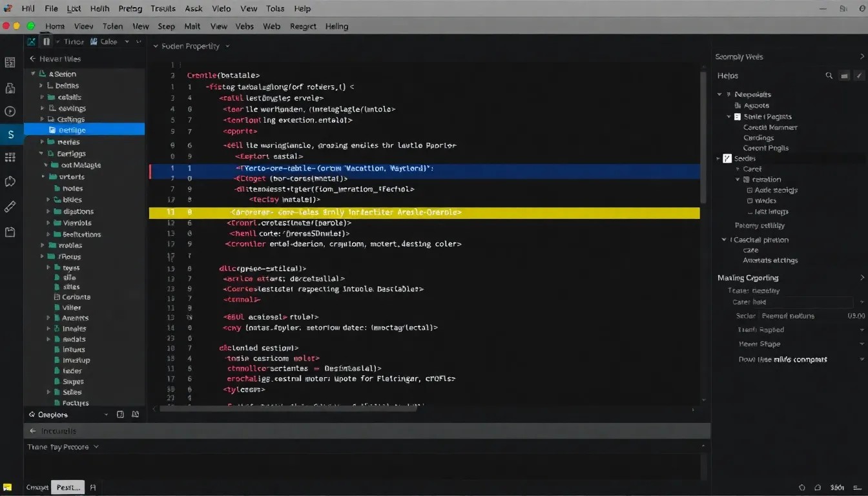Image resolution: width=868 pixels, height=496 pixels.
Task: Open the extensions grid icon in the activity bar
Action: point(10,158)
